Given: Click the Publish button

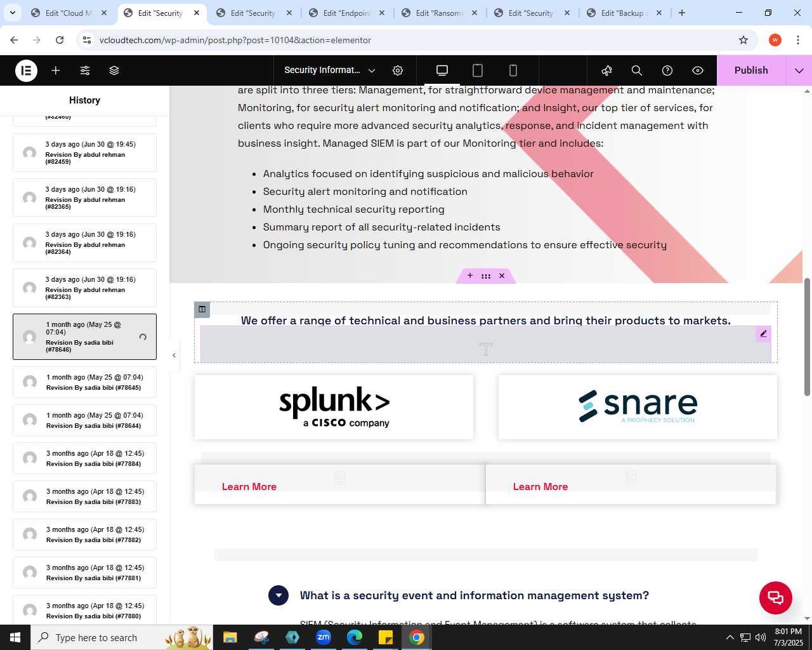Looking at the screenshot, I should (751, 70).
